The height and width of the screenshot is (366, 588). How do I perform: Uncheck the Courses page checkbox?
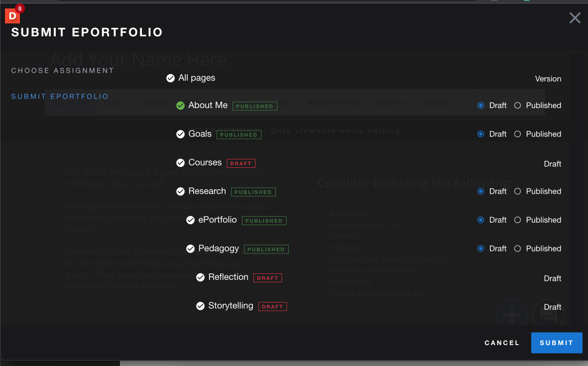180,163
